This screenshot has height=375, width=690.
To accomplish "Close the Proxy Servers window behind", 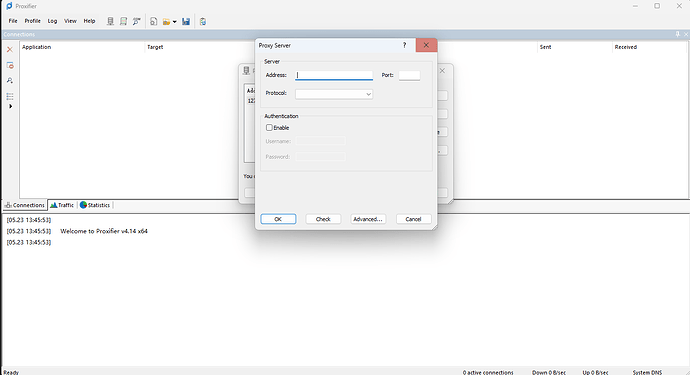I will point(442,70).
